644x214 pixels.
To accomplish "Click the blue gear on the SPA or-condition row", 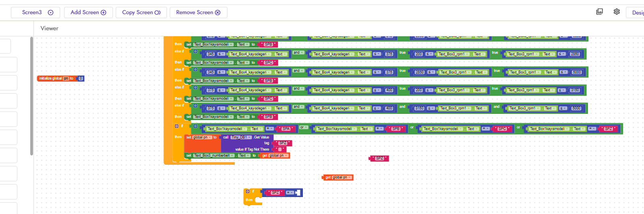I will (x=195, y=126).
